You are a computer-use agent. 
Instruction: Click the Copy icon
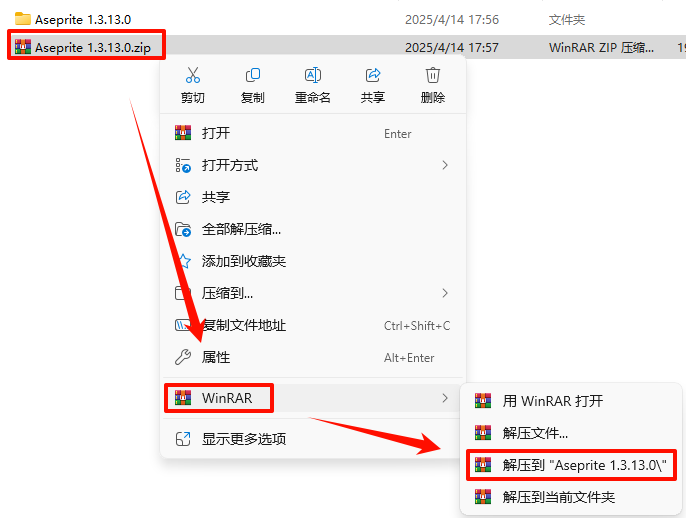click(x=252, y=75)
